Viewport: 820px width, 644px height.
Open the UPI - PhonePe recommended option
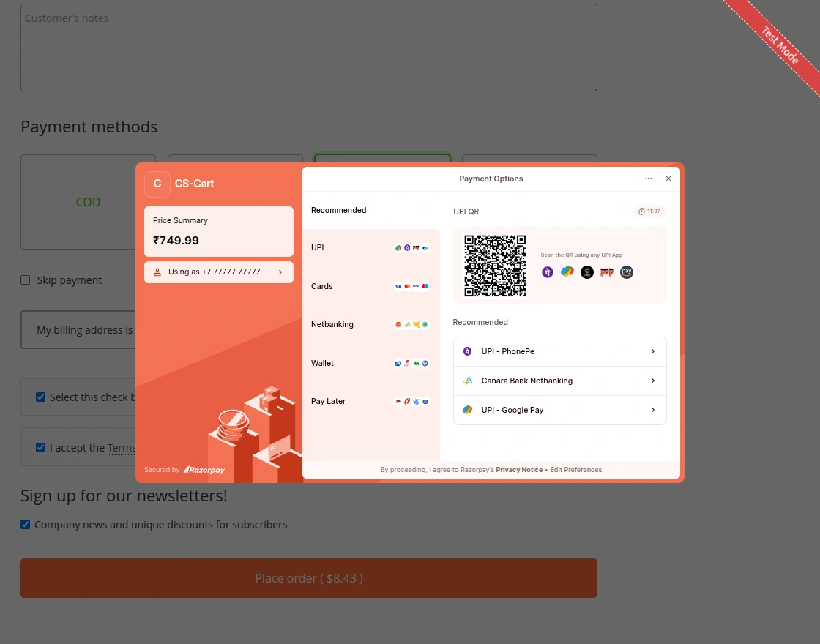(x=559, y=351)
